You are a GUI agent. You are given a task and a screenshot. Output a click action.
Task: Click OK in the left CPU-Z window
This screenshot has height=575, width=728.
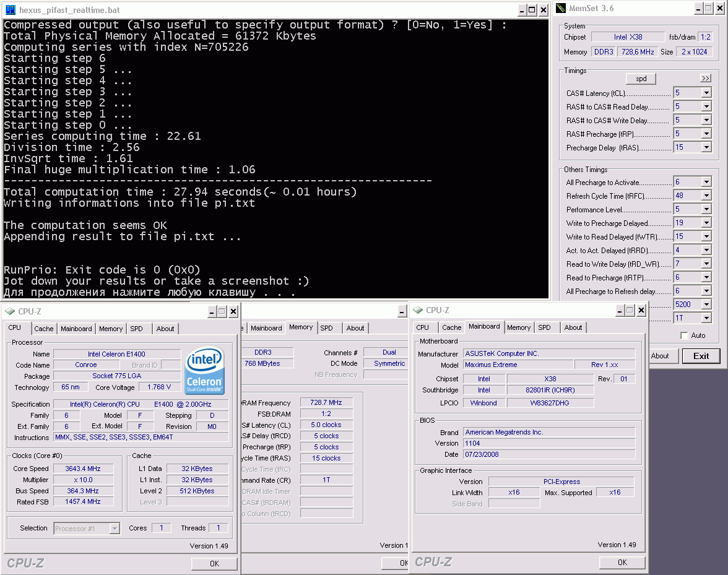(x=214, y=563)
